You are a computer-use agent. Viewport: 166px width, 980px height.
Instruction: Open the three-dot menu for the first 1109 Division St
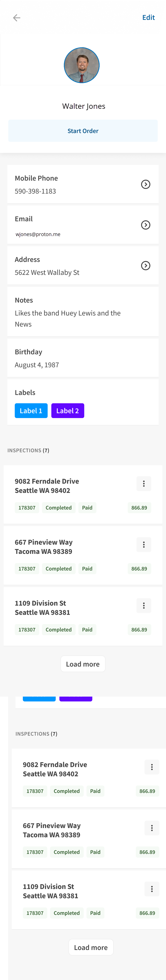coord(144,606)
